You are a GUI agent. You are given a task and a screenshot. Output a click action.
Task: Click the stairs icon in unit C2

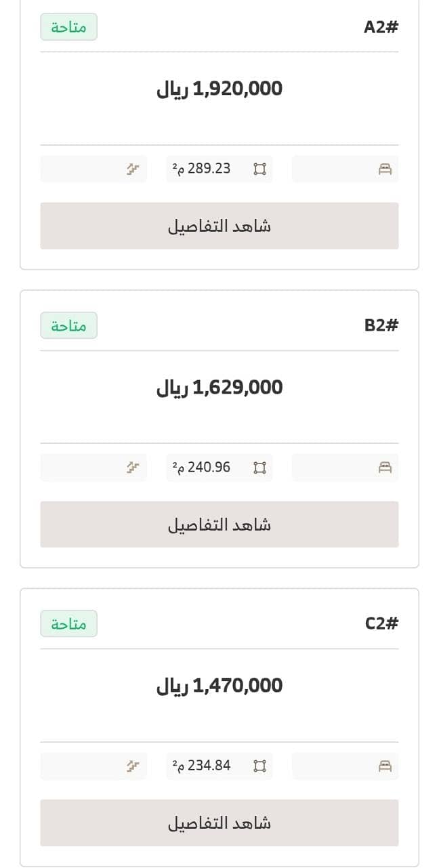(x=133, y=766)
